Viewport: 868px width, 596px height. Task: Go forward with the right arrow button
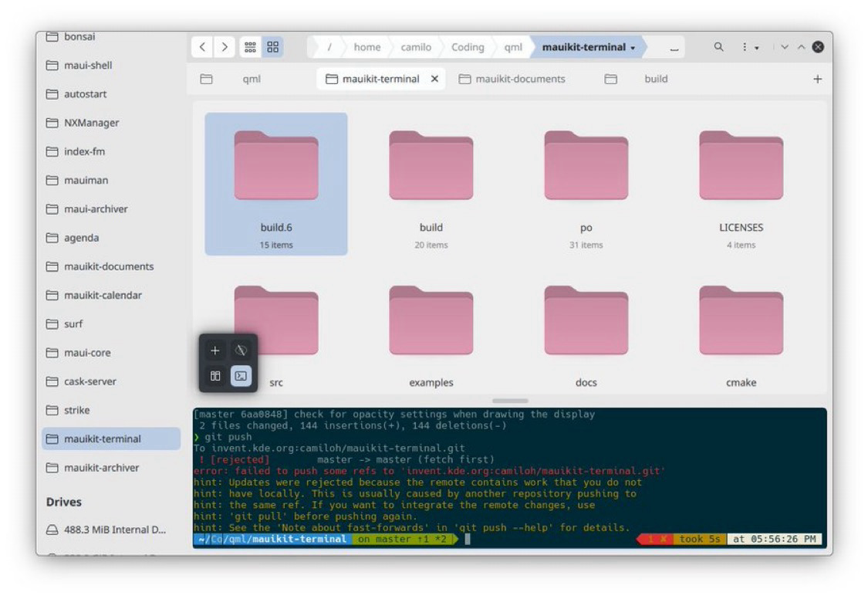(225, 47)
